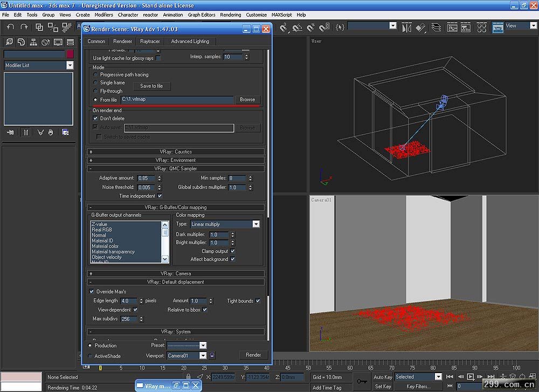Click the Mirror tool icon
Viewport: 539px width, 392px height.
(x=406, y=27)
